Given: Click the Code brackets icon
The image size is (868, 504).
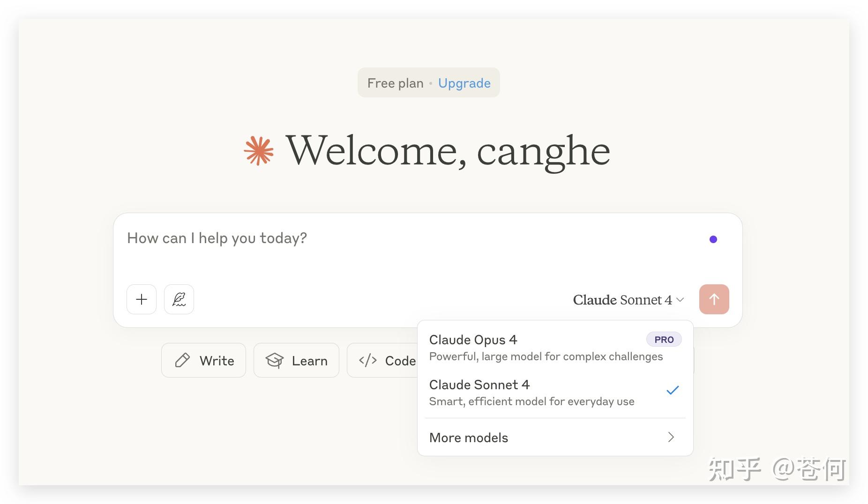Looking at the screenshot, I should coord(368,360).
